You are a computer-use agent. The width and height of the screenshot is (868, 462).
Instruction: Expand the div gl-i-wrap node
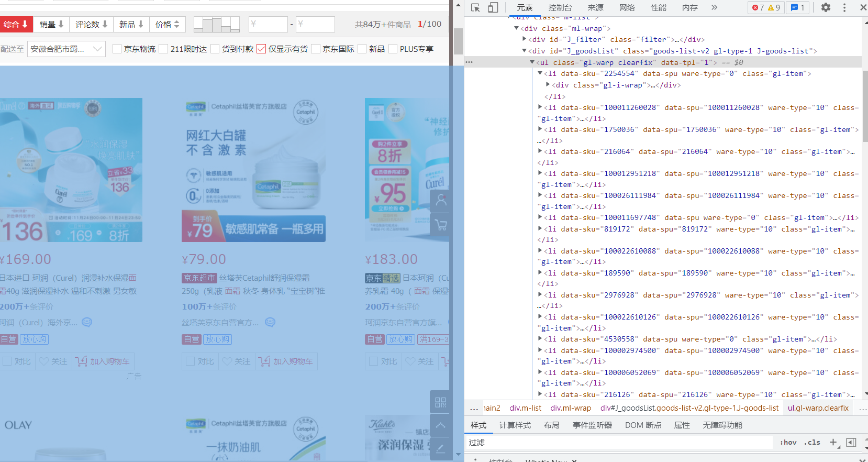(x=548, y=85)
